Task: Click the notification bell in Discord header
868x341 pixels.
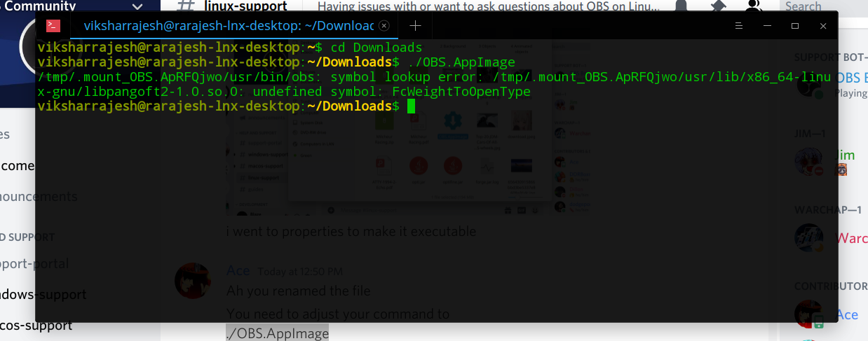Action: pyautogui.click(x=681, y=6)
